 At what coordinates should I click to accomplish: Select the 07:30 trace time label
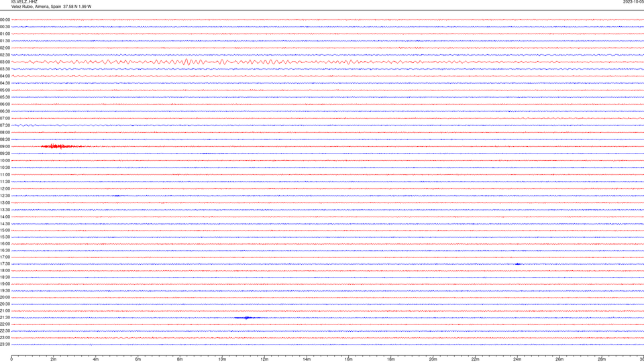click(5, 125)
